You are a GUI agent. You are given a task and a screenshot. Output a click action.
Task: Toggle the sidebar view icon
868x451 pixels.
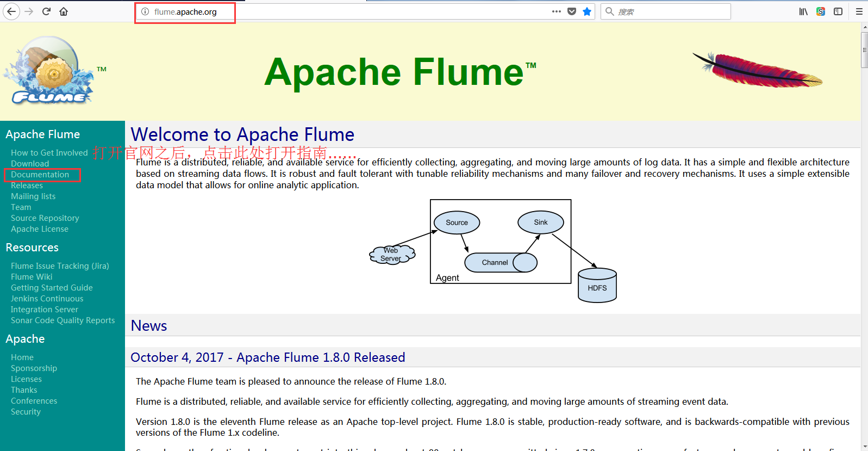tap(838, 11)
